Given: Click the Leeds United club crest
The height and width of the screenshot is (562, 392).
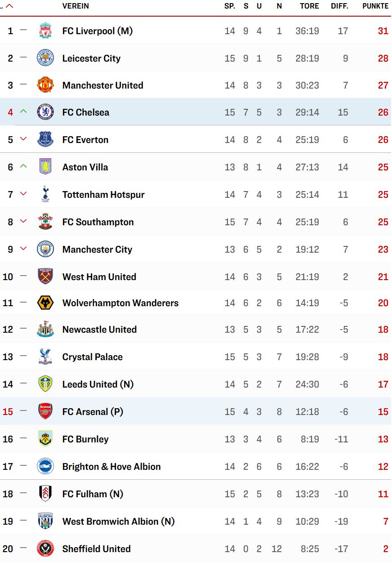Looking at the screenshot, I should pos(45,384).
